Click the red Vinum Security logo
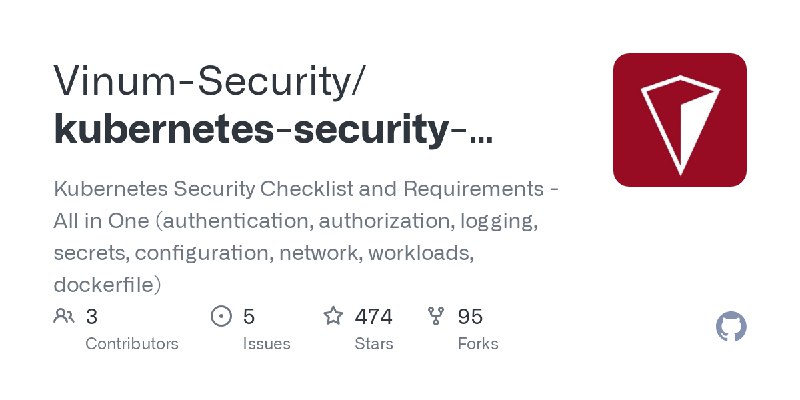The width and height of the screenshot is (800, 400). pyautogui.click(x=680, y=120)
